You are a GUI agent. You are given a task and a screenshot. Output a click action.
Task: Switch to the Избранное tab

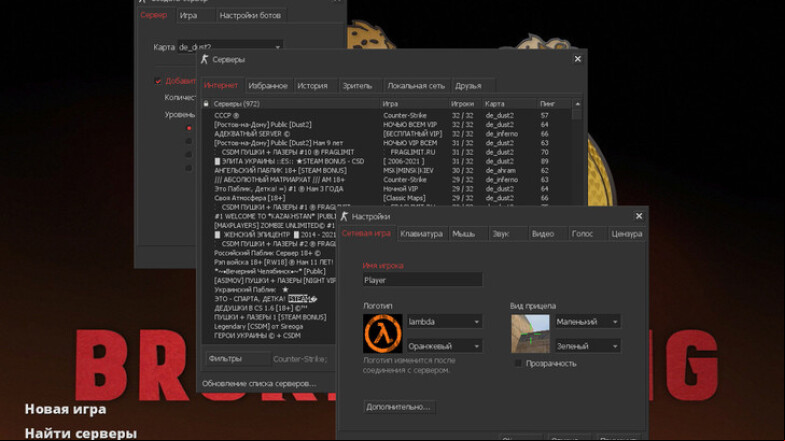pos(268,86)
